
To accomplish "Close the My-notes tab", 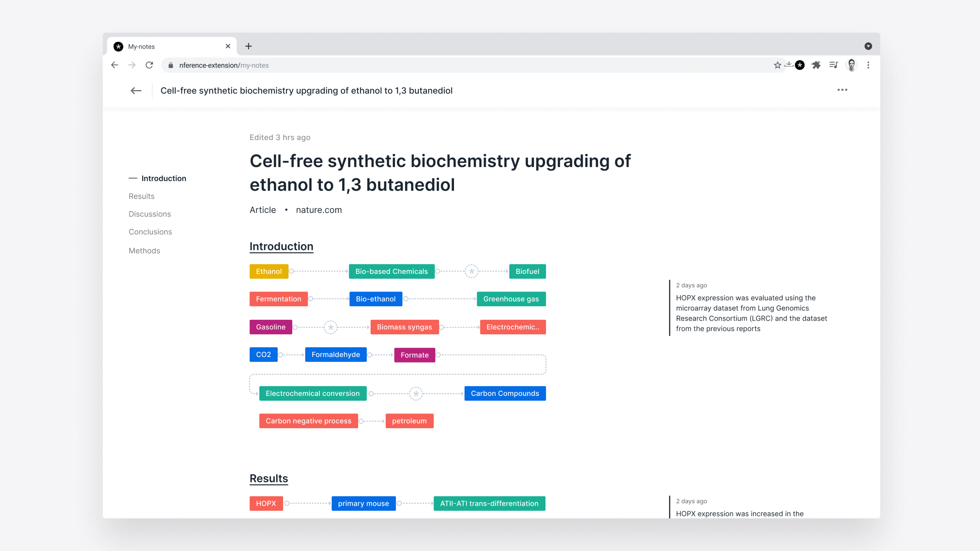I will [x=228, y=46].
